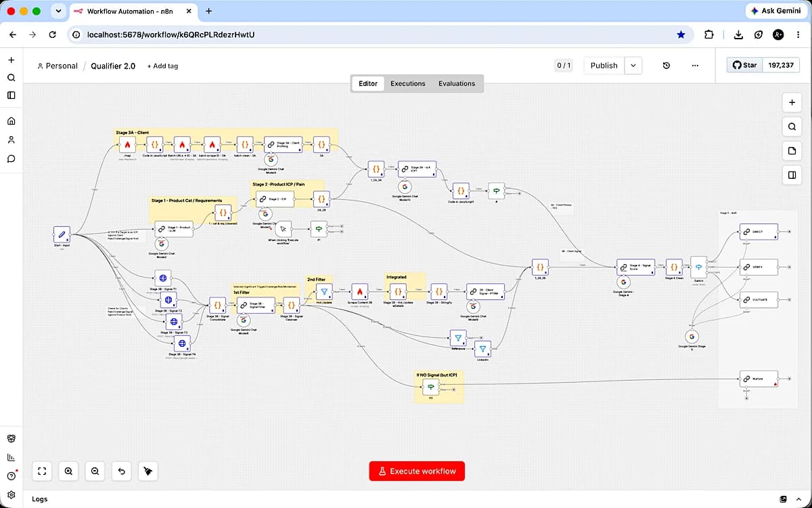Screen dimensions: 812x508
Task: Click the Publish button
Action: coord(604,66)
